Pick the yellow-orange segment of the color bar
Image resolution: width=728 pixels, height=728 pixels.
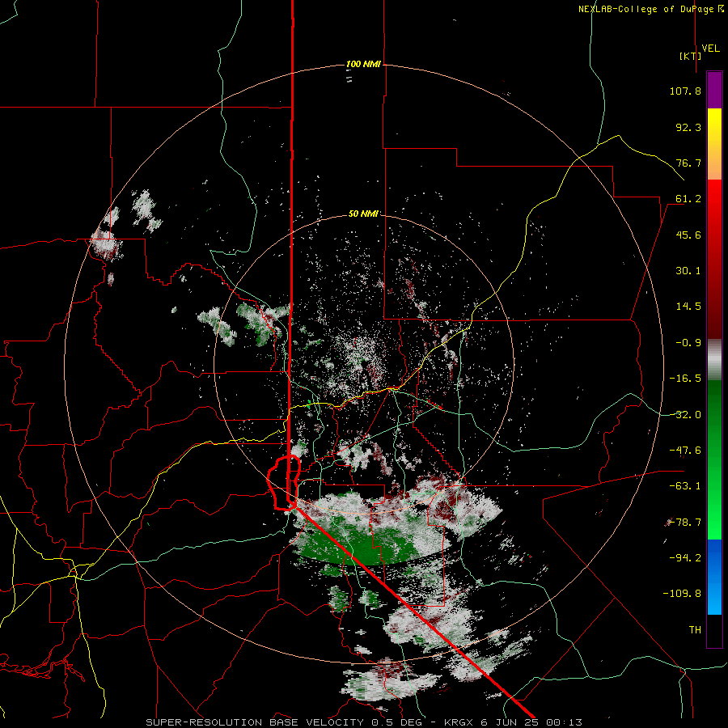click(x=714, y=144)
